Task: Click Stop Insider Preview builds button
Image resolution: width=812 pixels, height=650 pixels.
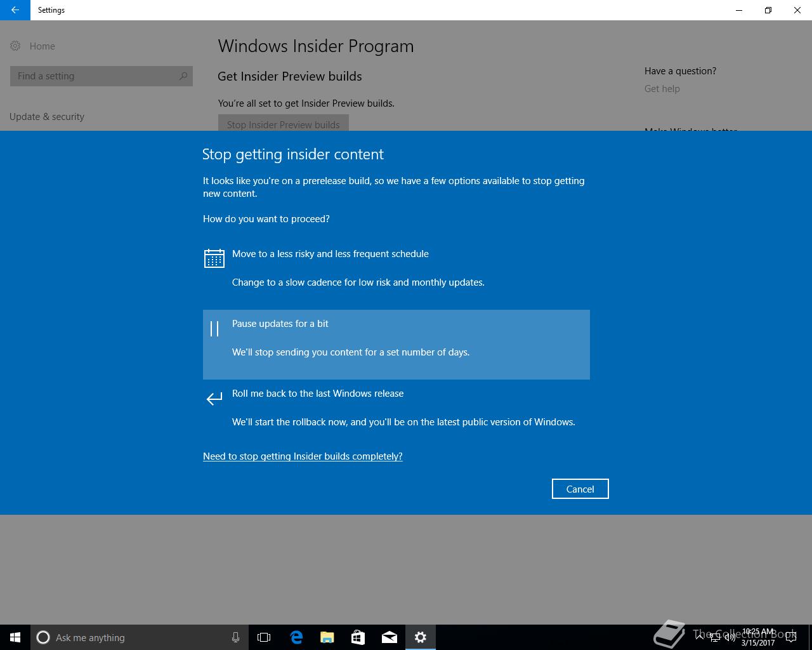Action: coord(283,123)
